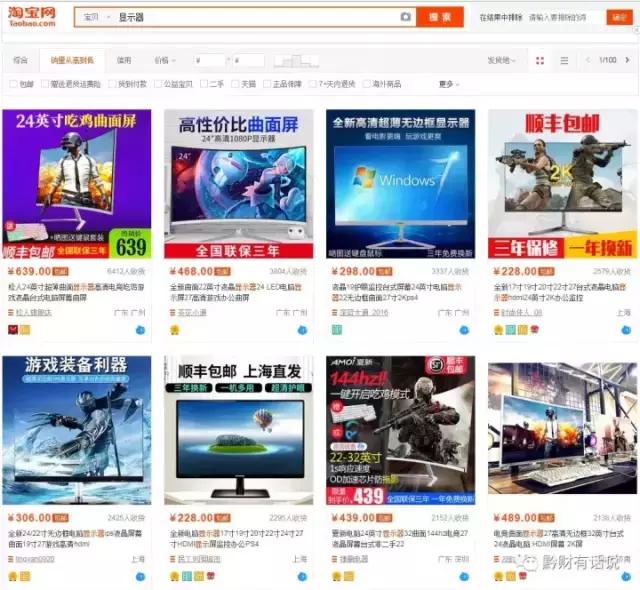Open Windows 7 无边框显示器 product thumbnail
The height and width of the screenshot is (590, 640).
[x=400, y=184]
